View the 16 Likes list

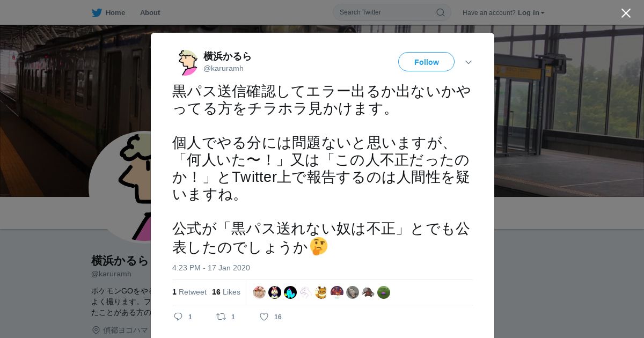point(226,292)
